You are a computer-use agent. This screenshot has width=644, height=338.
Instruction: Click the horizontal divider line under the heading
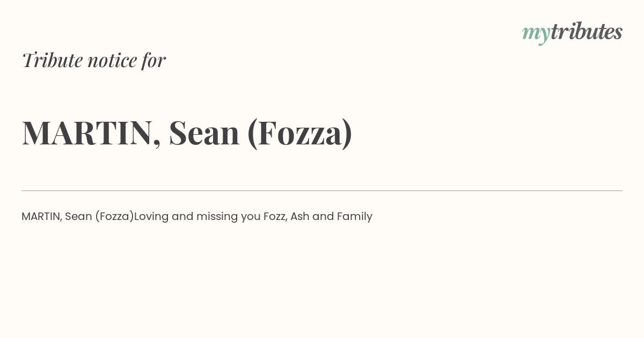coord(322,190)
